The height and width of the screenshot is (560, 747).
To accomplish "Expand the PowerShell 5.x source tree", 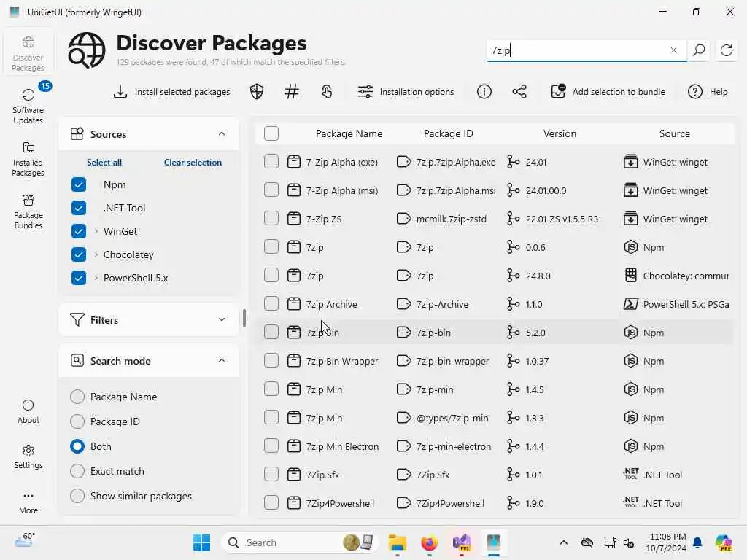I will tap(96, 278).
